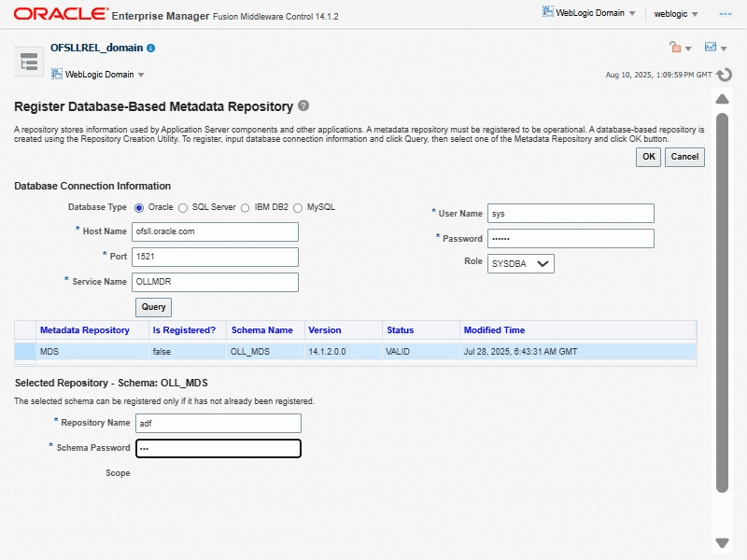Click the Password field next to Role
Image resolution: width=747 pixels, height=560 pixels.
(x=571, y=239)
